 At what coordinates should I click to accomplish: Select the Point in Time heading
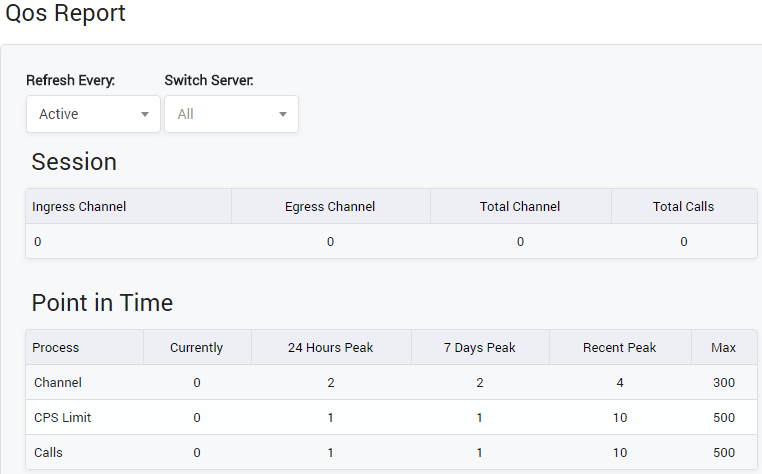click(x=102, y=303)
